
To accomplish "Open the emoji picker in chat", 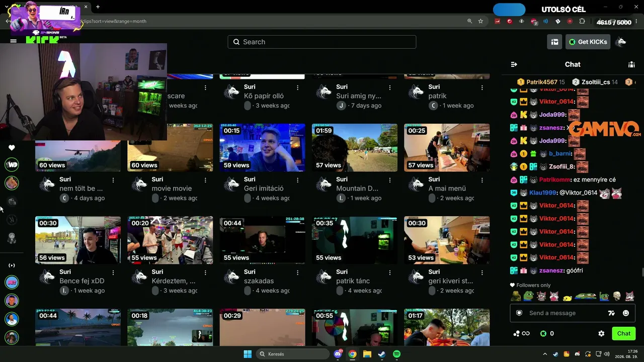I will click(x=626, y=313).
